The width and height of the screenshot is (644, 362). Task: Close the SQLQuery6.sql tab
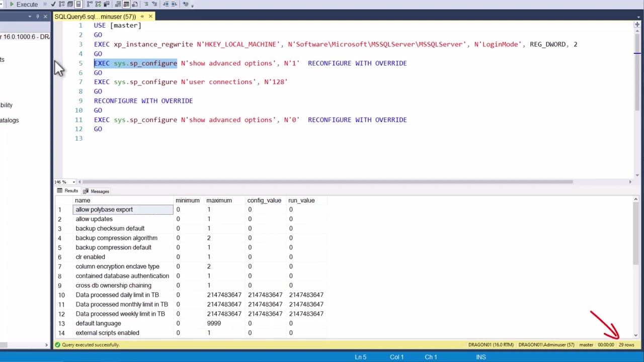tap(150, 17)
